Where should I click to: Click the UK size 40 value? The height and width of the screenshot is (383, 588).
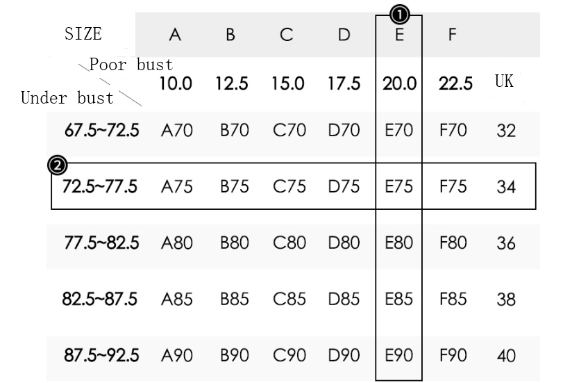pyautogui.click(x=507, y=355)
